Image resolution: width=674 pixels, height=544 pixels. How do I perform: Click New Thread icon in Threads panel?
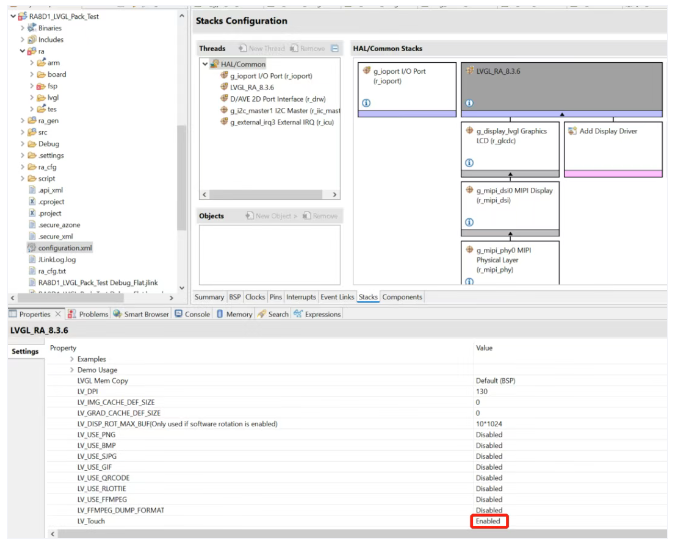[x=243, y=48]
